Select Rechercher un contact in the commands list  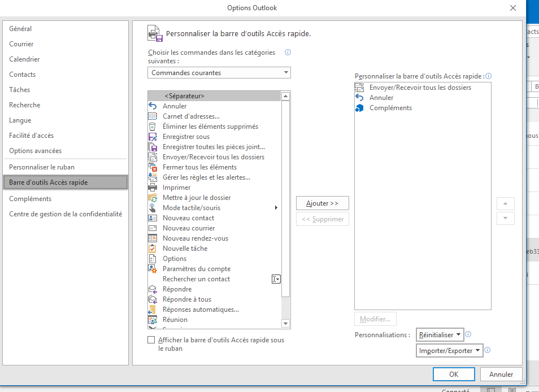pos(215,279)
